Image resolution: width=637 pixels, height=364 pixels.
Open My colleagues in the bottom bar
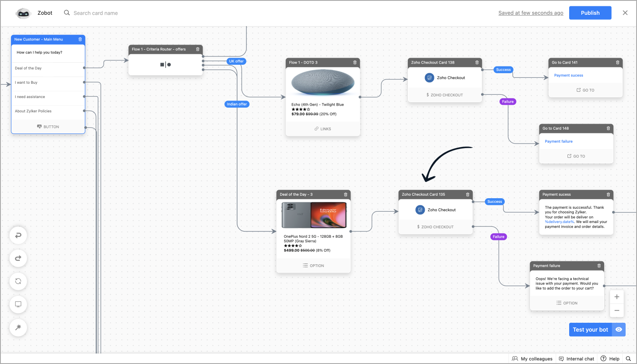coord(532,359)
